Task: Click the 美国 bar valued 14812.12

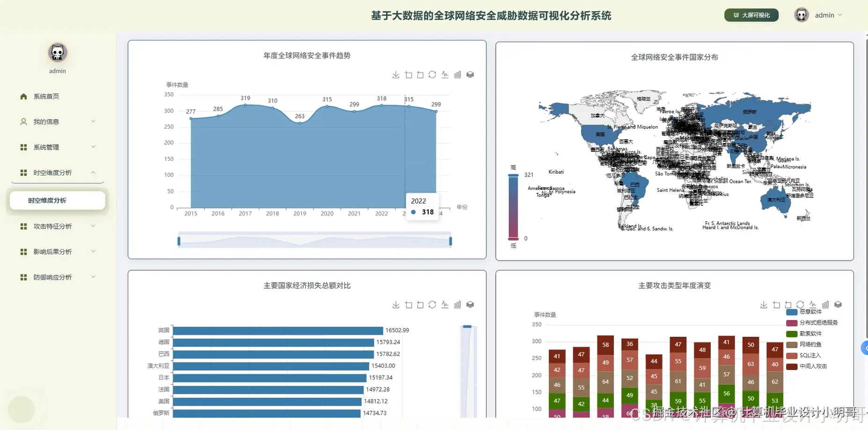Action: click(268, 401)
